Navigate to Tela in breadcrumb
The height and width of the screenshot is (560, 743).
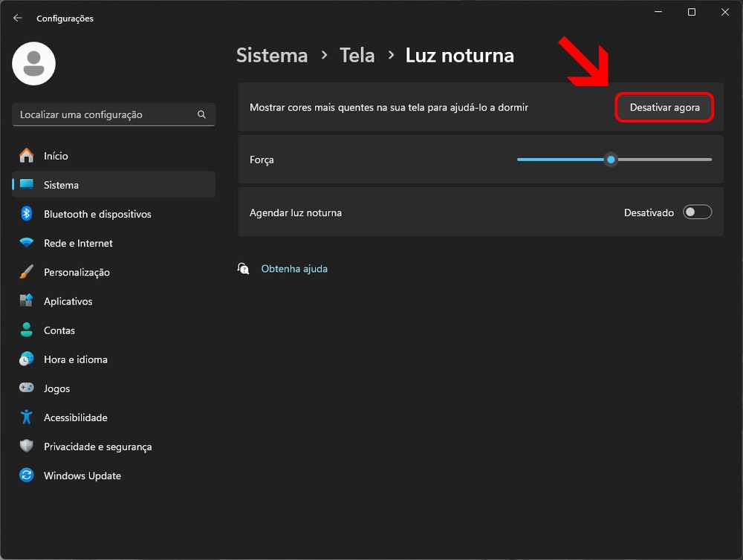pos(357,55)
